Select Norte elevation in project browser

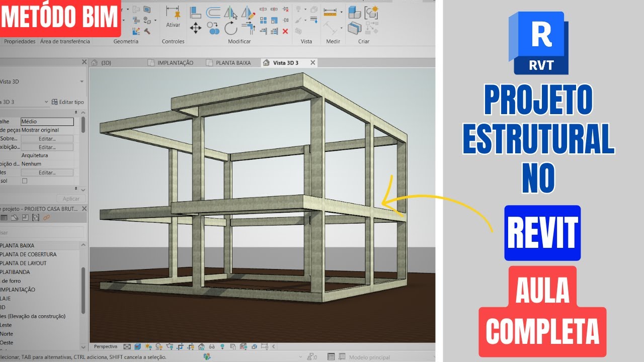[7, 334]
